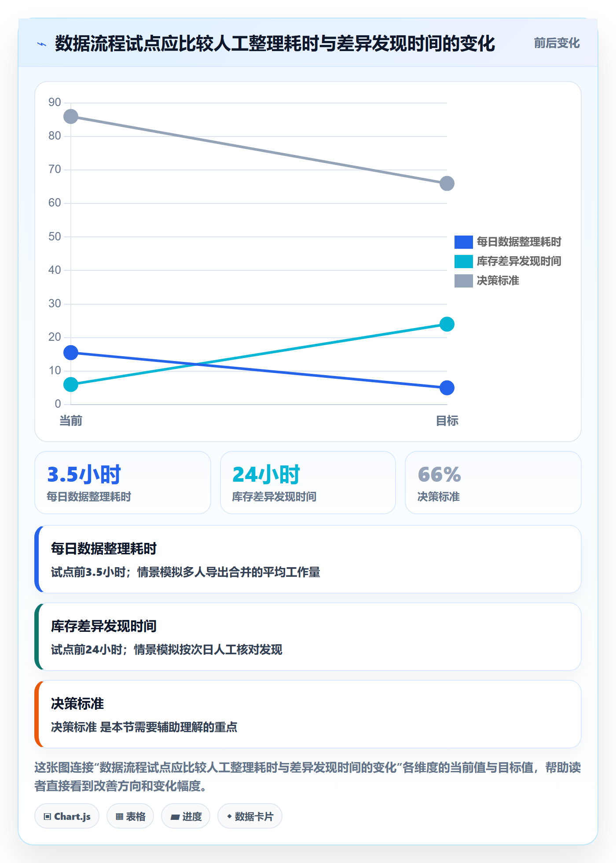This screenshot has height=863, width=616.
Task: Open the 3.5小时 metric card
Action: [123, 483]
